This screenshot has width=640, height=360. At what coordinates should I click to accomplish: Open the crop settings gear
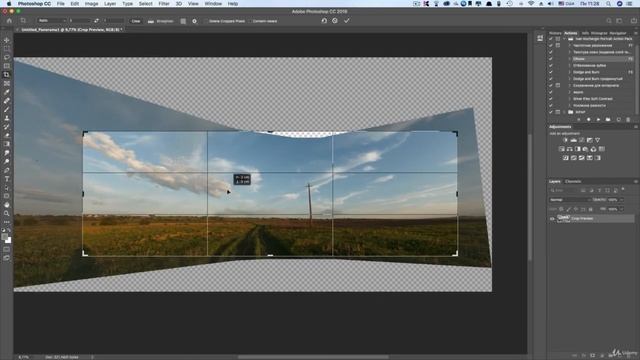click(194, 21)
